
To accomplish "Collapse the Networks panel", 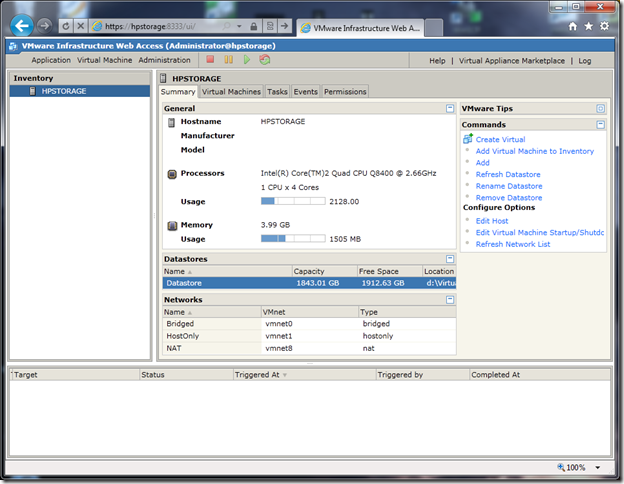I will pyautogui.click(x=450, y=299).
